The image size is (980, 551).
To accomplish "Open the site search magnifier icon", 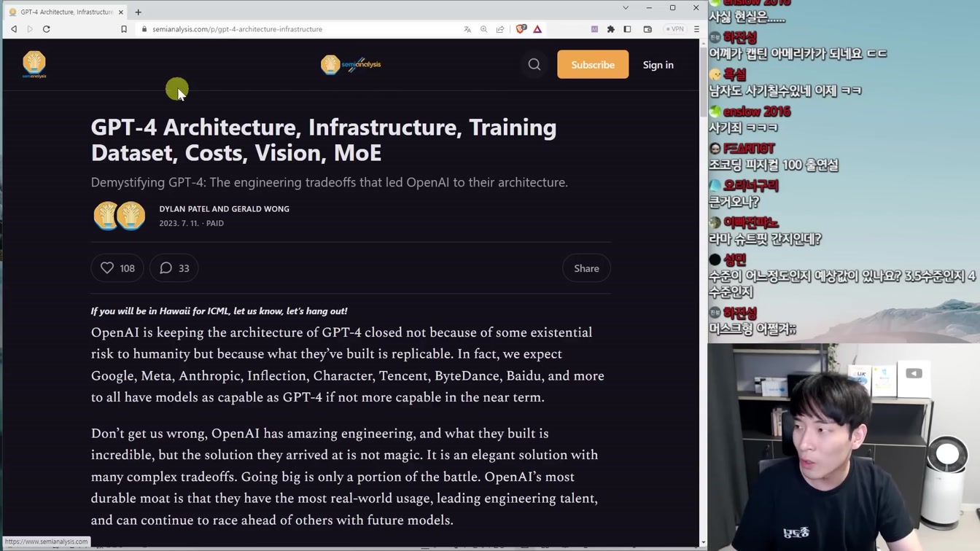I will [534, 65].
